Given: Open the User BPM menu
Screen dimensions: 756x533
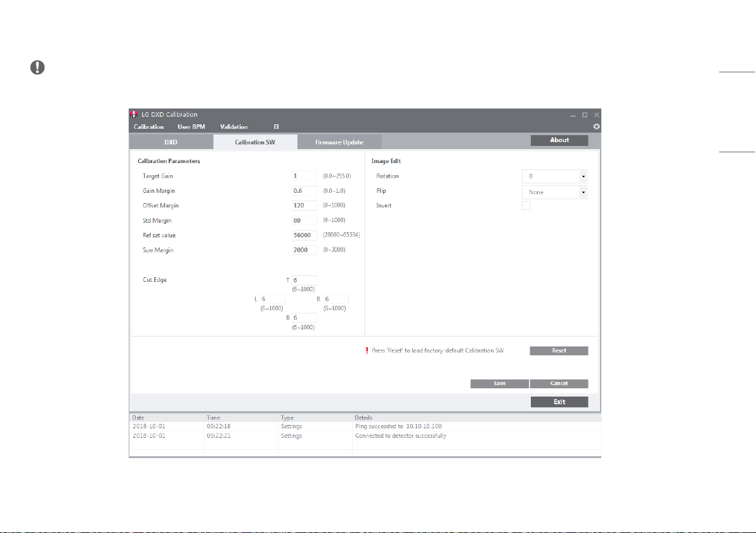Looking at the screenshot, I should 192,127.
